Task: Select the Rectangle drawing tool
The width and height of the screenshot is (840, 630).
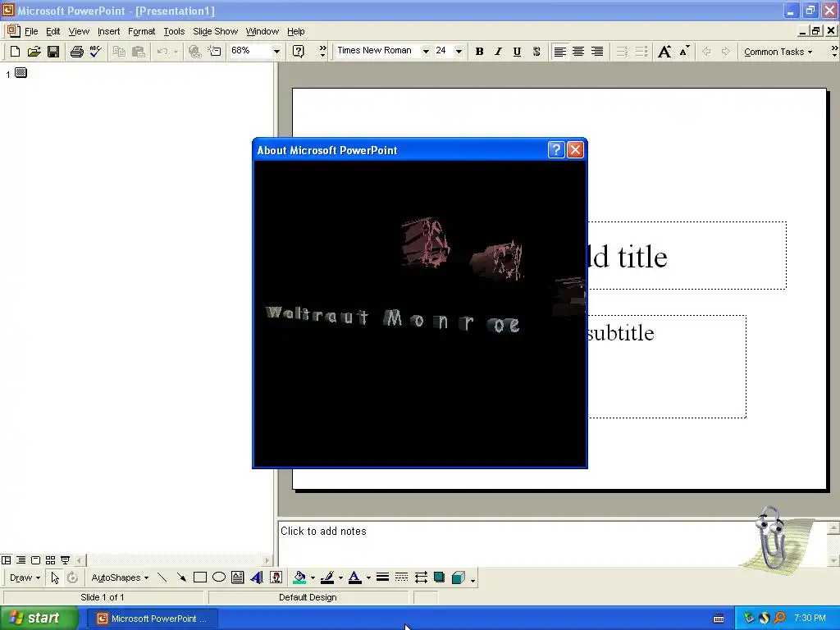Action: click(x=200, y=577)
